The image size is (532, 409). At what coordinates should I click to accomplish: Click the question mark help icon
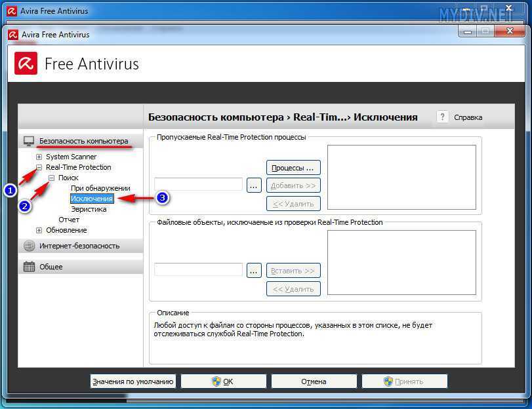pos(443,117)
